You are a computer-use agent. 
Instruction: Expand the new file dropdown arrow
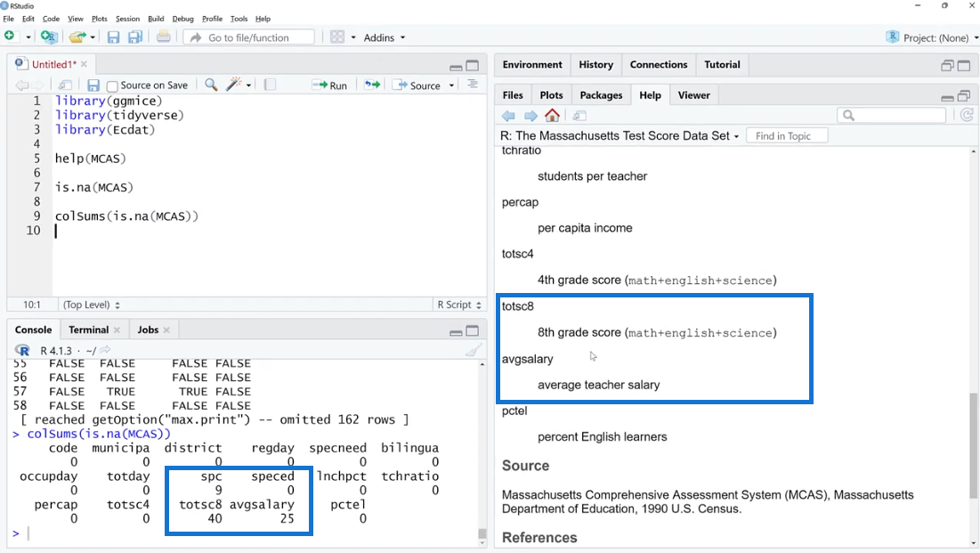[28, 37]
